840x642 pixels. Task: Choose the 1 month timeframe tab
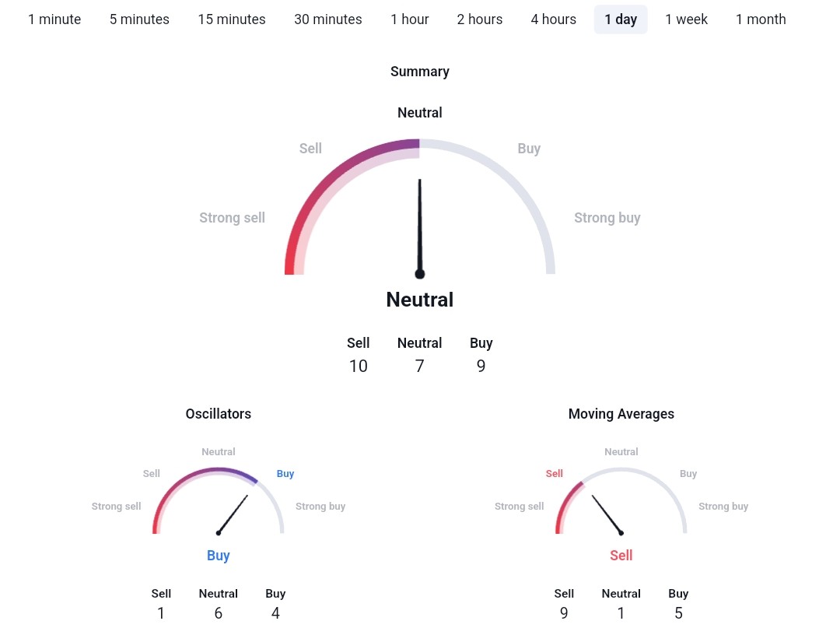[x=761, y=19]
